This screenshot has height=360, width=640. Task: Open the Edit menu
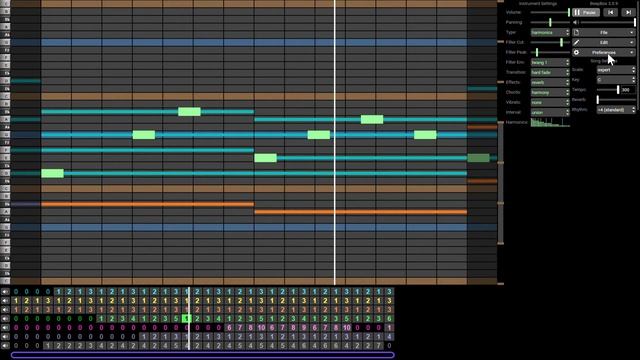pyautogui.click(x=604, y=42)
